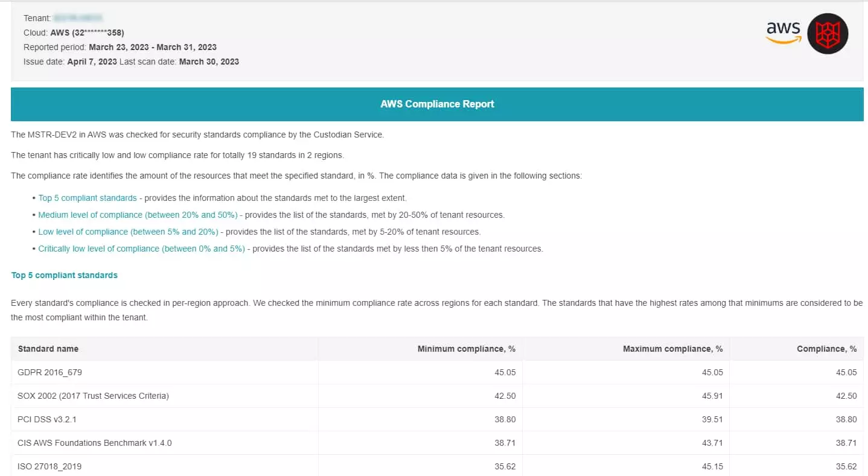The height and width of the screenshot is (476, 868).
Task: Select the PCI DSS v3.2.1 standard name
Action: point(47,419)
